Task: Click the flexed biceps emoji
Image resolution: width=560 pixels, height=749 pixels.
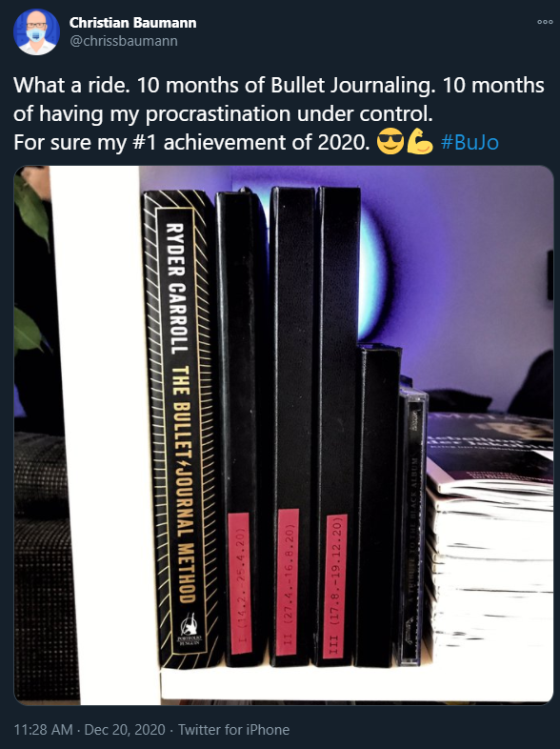Action: (420, 141)
